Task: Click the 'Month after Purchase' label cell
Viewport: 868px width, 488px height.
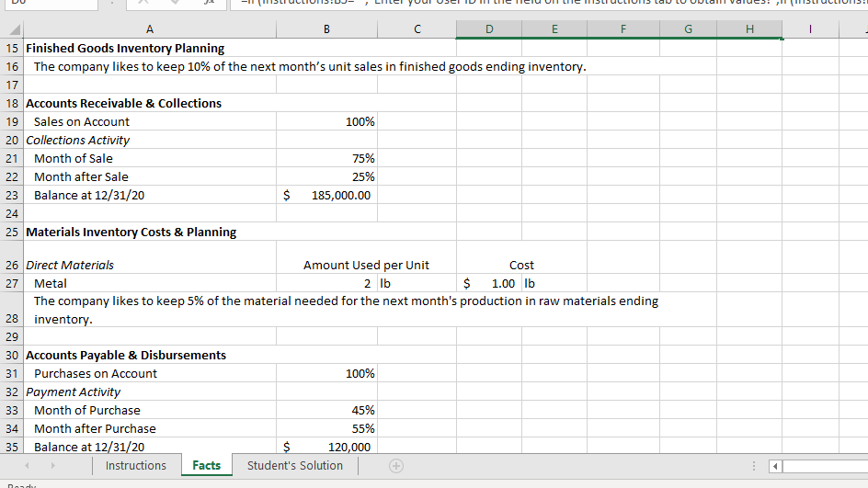Action: [x=150, y=428]
